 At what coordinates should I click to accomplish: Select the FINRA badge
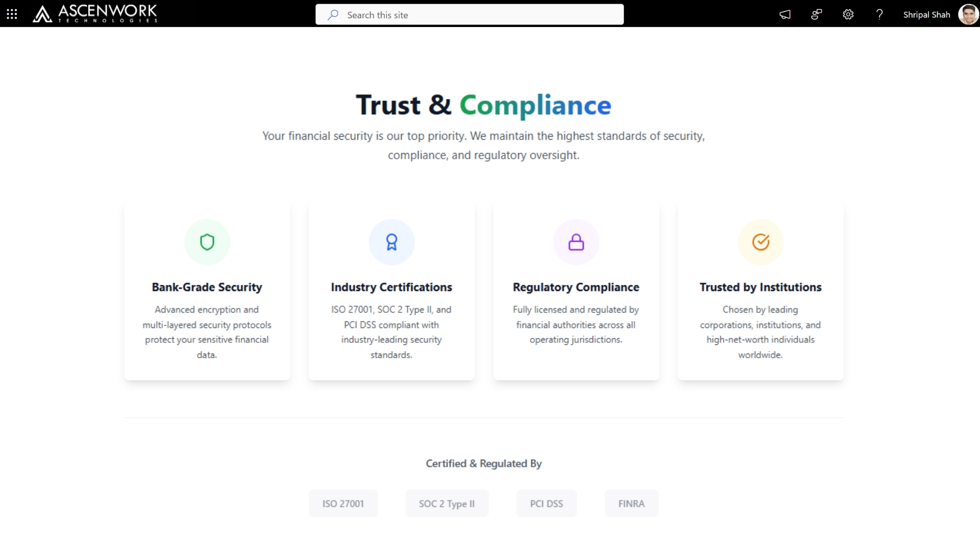631,504
